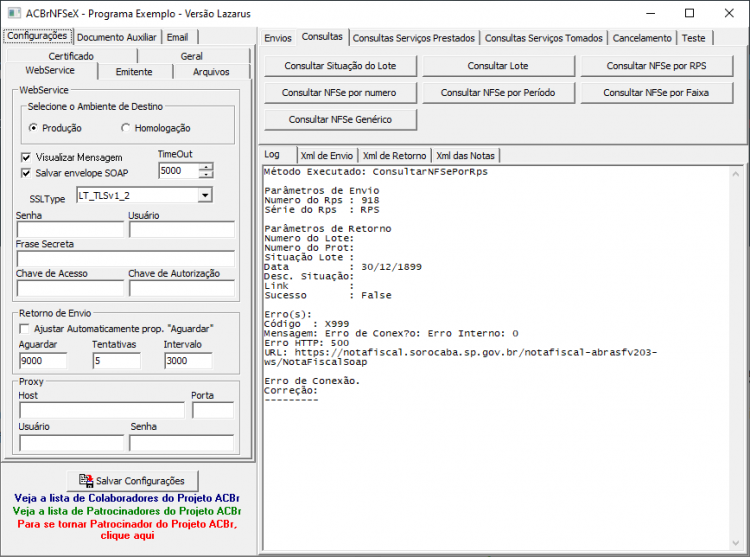The height and width of the screenshot is (557, 750).
Task: Focus the Proxy Senha field
Action: click(x=182, y=443)
